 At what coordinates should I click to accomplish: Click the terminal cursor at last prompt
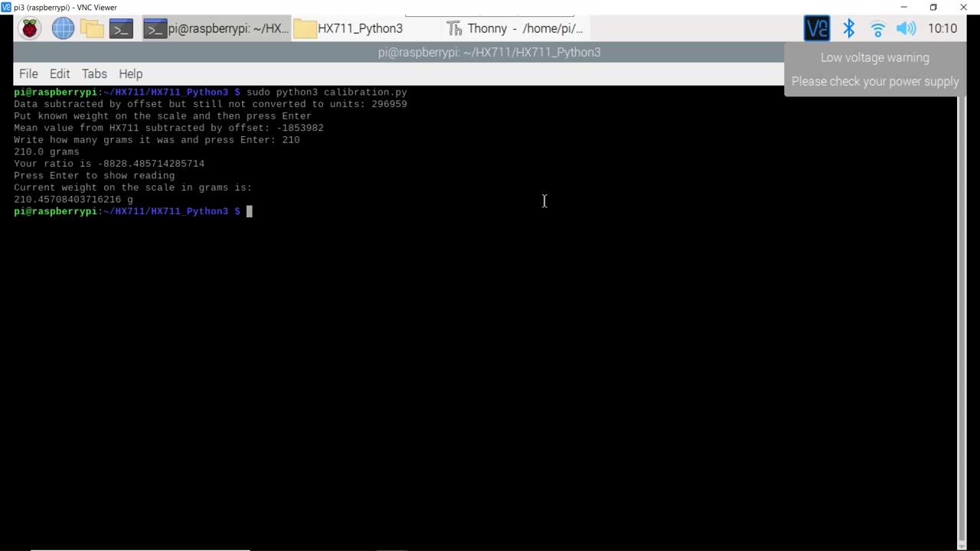click(249, 211)
